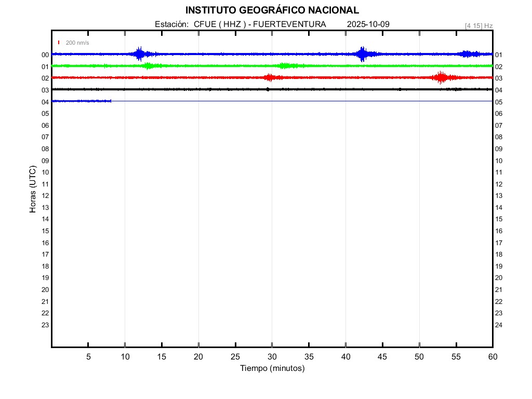The image size is (532, 399).
Task: Click where hour-04 signal ends near minute 8
Action: tap(111, 101)
